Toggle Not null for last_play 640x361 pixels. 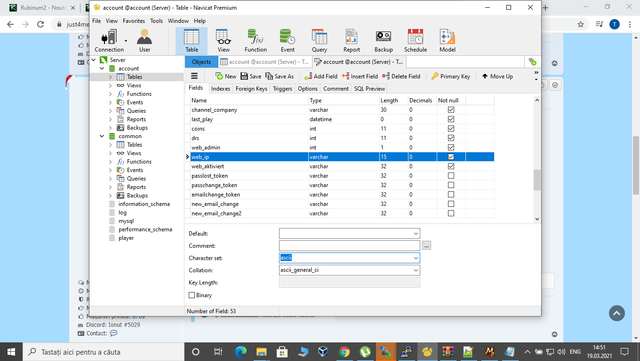tap(451, 119)
